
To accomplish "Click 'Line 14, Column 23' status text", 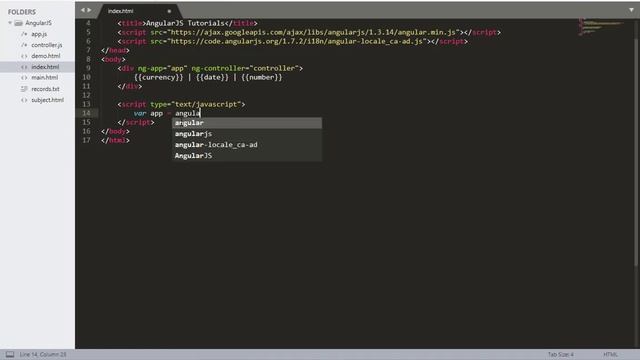I will tap(43, 354).
